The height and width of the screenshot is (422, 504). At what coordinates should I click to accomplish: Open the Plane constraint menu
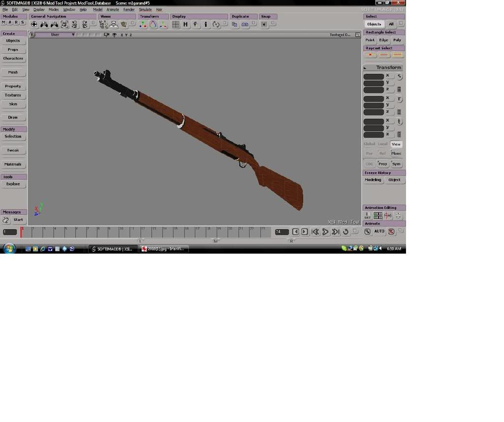pos(396,153)
